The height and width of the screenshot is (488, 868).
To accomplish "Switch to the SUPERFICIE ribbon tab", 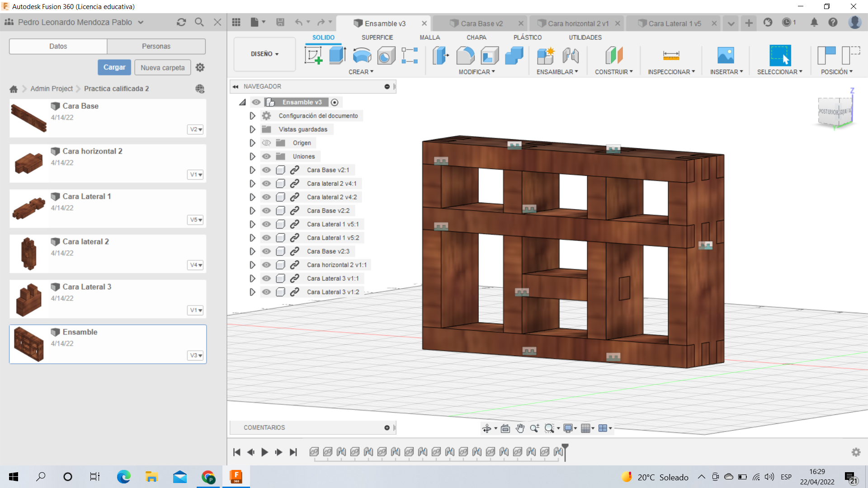I will (377, 38).
